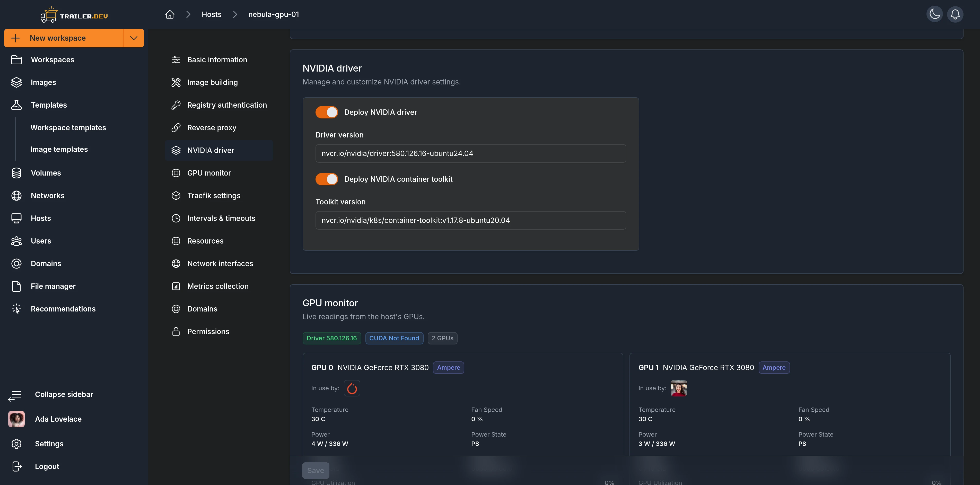
Task: Click the Recommendations sparkle icon
Action: 16,309
